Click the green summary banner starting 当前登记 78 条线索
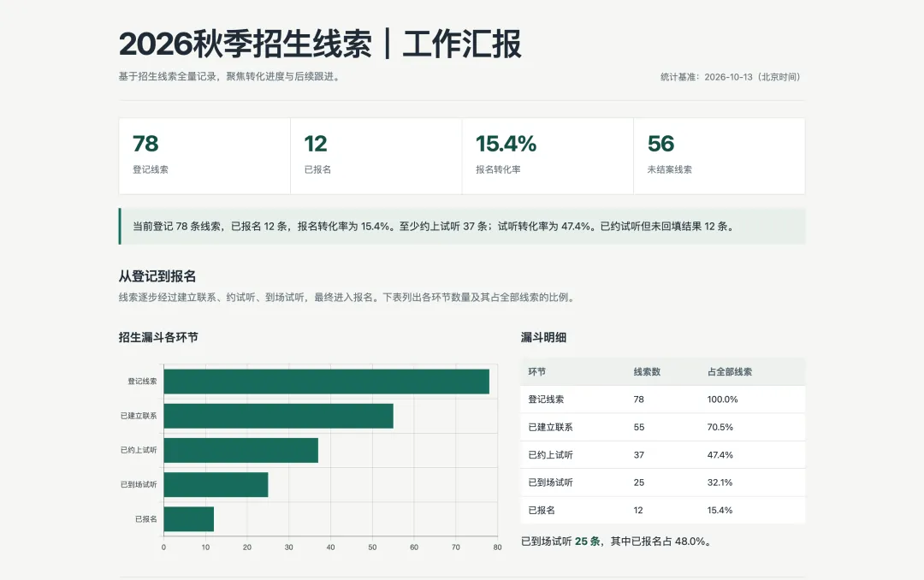 462,227
